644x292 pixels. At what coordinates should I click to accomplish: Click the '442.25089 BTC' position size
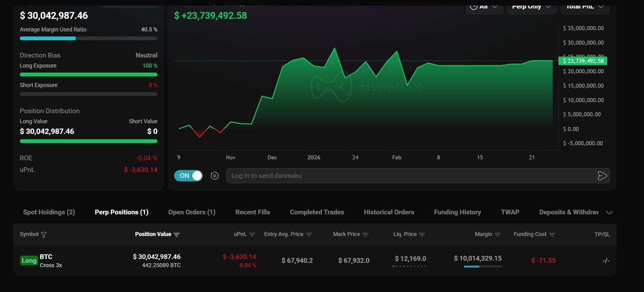tap(161, 265)
